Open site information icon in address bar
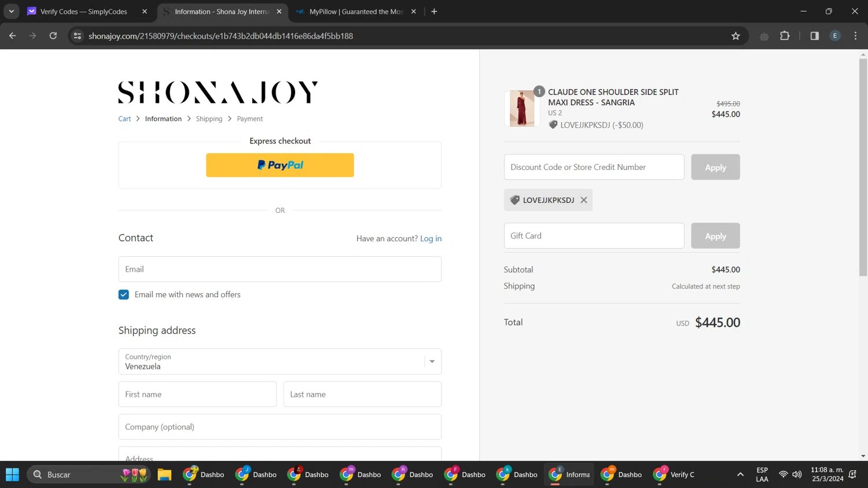The height and width of the screenshot is (488, 868). [77, 36]
